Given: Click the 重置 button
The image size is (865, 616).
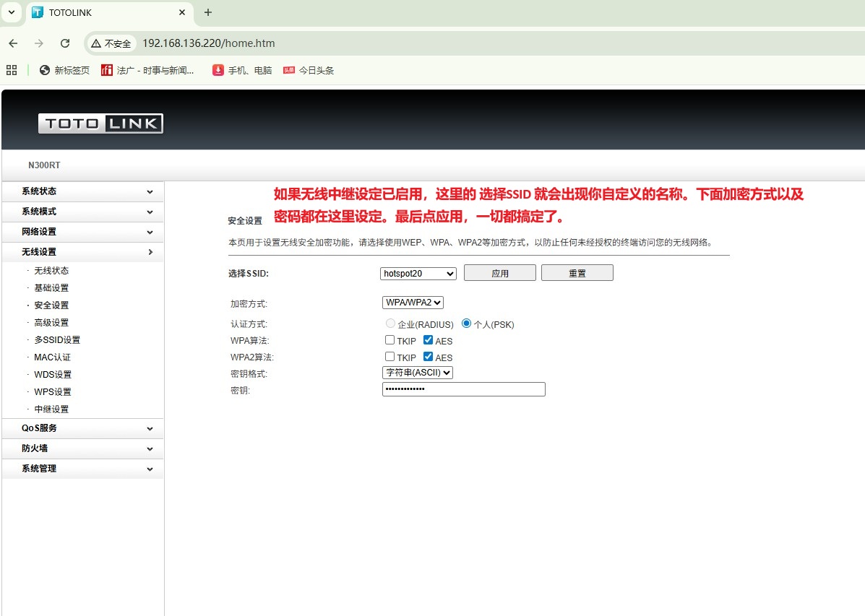Looking at the screenshot, I should (x=577, y=273).
